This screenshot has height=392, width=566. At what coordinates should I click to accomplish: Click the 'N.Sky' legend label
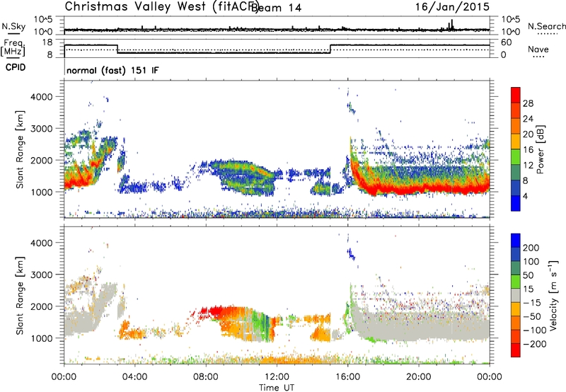pyautogui.click(x=13, y=26)
